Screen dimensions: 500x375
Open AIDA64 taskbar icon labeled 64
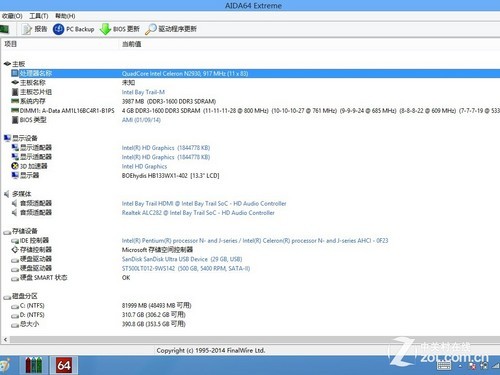point(64,365)
